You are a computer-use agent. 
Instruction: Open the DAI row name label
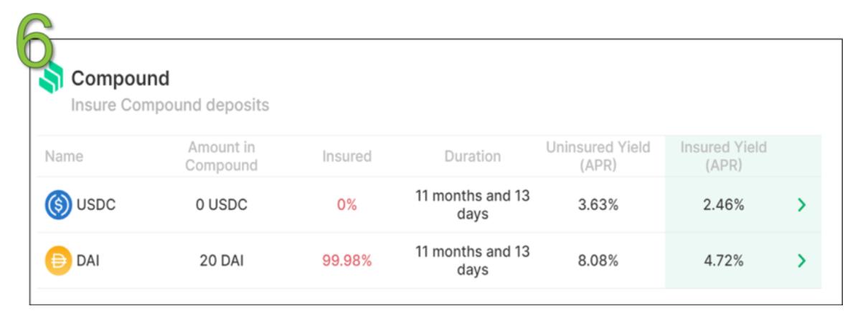88,261
